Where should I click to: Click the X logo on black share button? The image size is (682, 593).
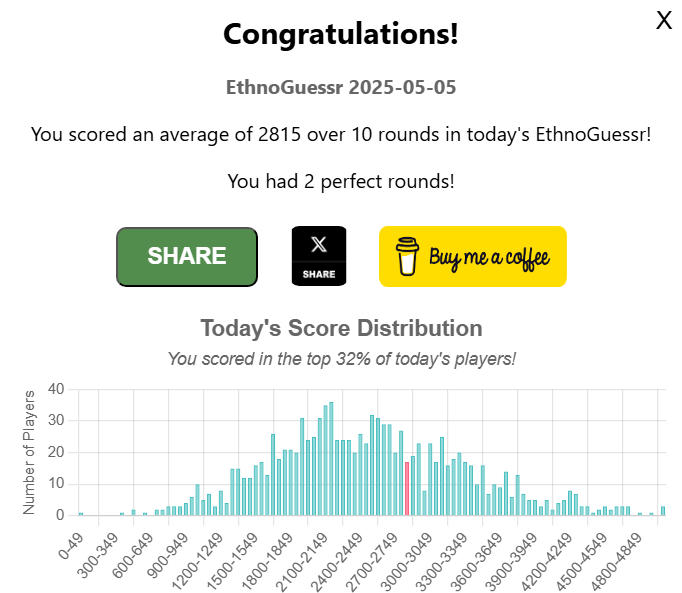(x=319, y=244)
